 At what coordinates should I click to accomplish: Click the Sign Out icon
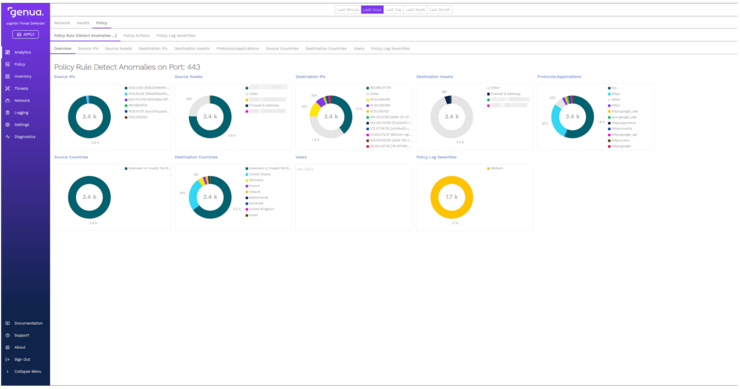click(x=8, y=360)
